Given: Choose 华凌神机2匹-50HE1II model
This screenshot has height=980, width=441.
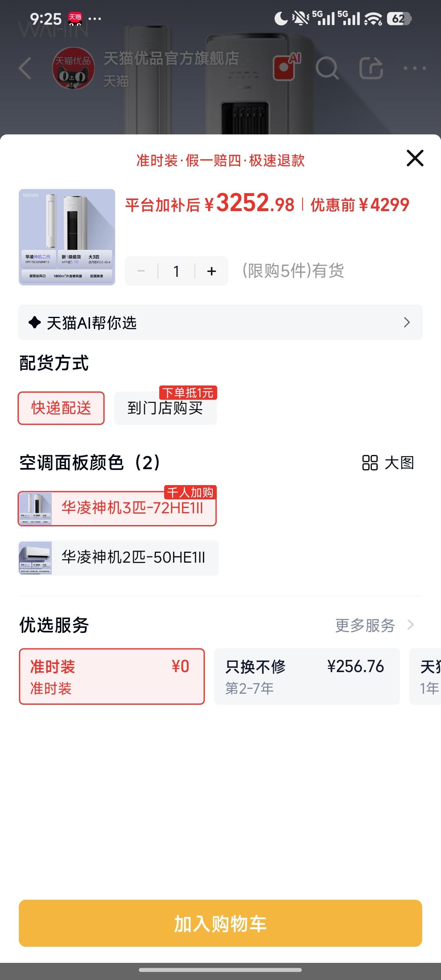Looking at the screenshot, I should [118, 558].
